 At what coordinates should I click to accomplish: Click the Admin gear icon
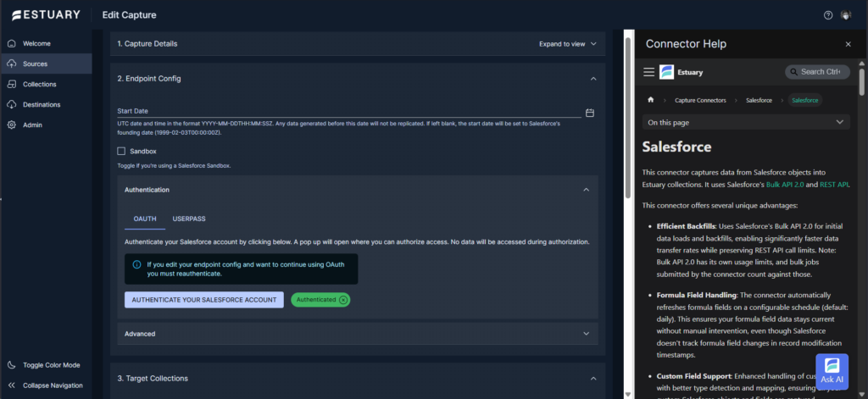[12, 125]
